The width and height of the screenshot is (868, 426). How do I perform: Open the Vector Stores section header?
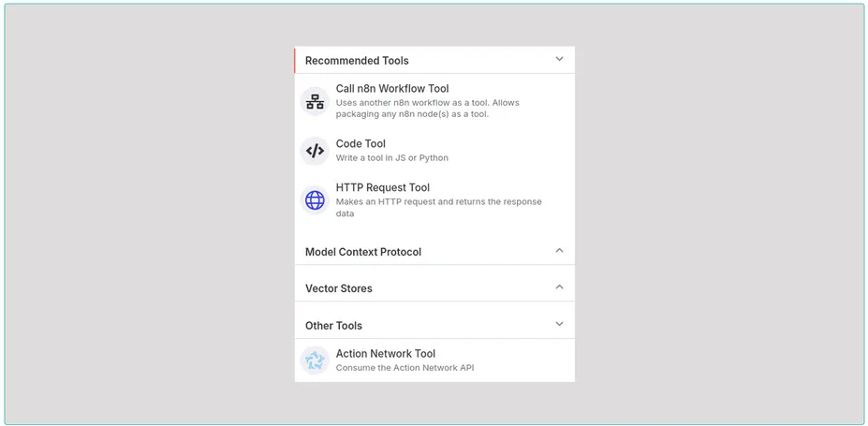tap(434, 288)
